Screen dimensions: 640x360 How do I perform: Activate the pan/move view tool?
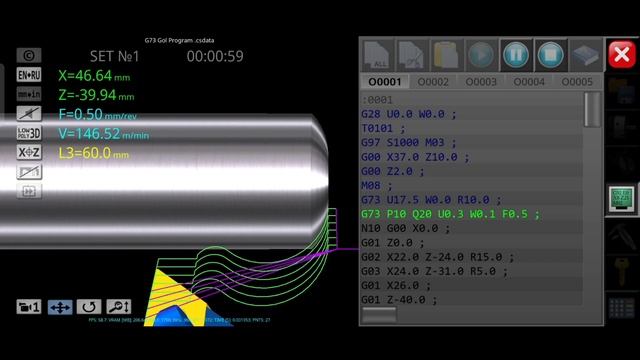point(60,307)
